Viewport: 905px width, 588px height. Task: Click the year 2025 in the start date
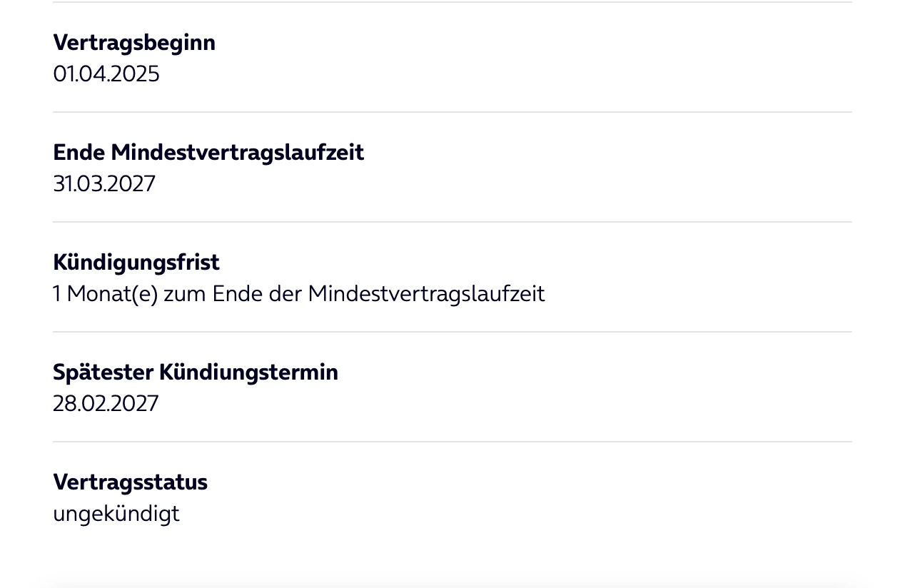136,74
